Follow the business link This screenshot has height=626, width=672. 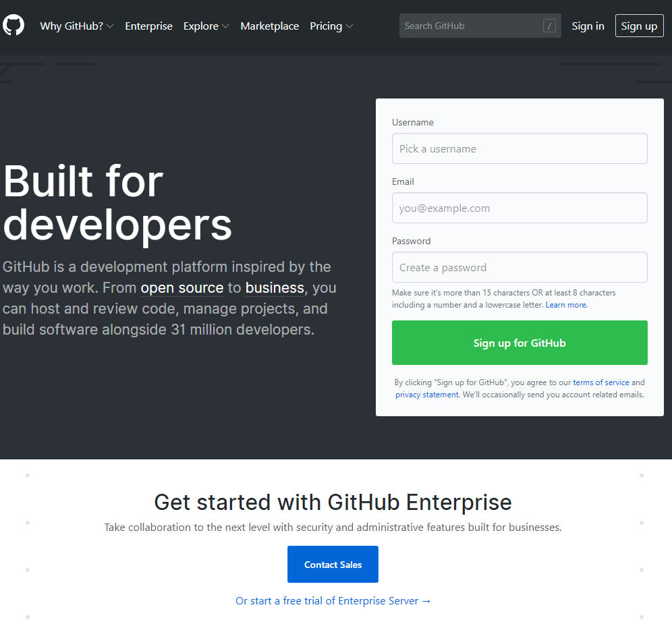[275, 288]
